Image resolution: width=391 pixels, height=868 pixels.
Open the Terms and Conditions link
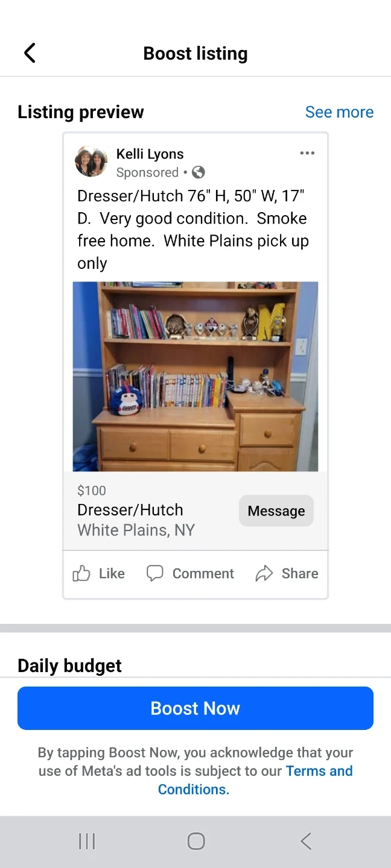pos(255,780)
